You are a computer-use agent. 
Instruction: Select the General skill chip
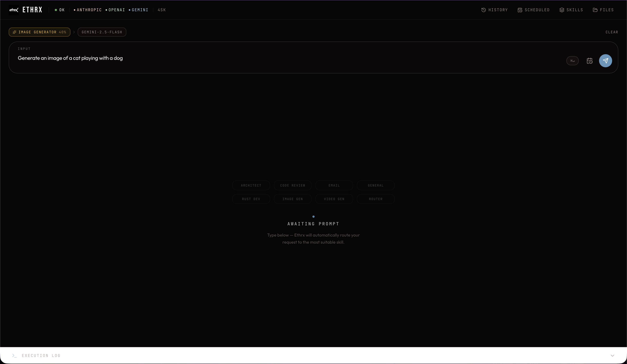tap(376, 185)
